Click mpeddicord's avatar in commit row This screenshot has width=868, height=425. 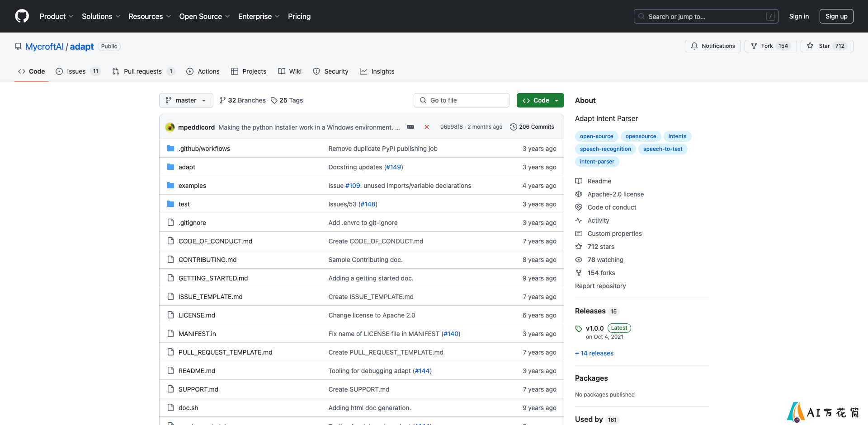(x=170, y=127)
